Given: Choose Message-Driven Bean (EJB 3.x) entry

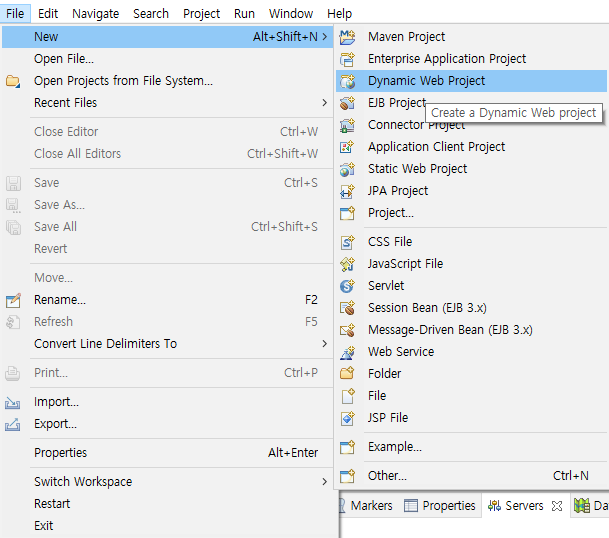Looking at the screenshot, I should tap(472, 330).
